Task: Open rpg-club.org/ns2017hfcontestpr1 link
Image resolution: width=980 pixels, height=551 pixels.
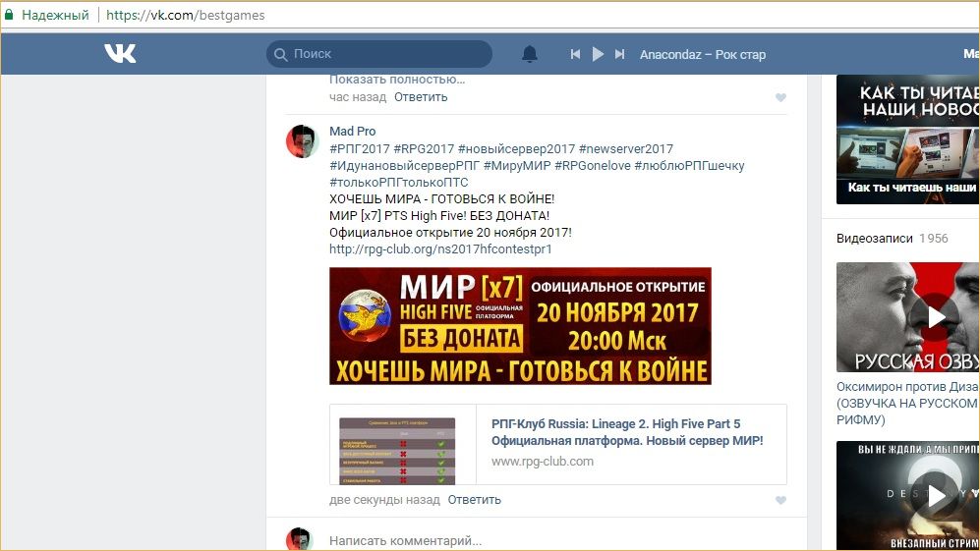Action: (x=440, y=249)
